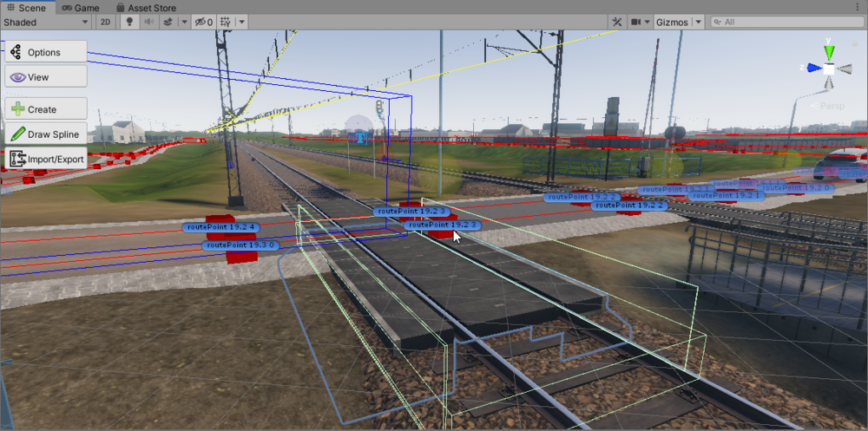This screenshot has width=868, height=431.
Task: Select the routePoint 19.2 4 label
Action: click(220, 227)
